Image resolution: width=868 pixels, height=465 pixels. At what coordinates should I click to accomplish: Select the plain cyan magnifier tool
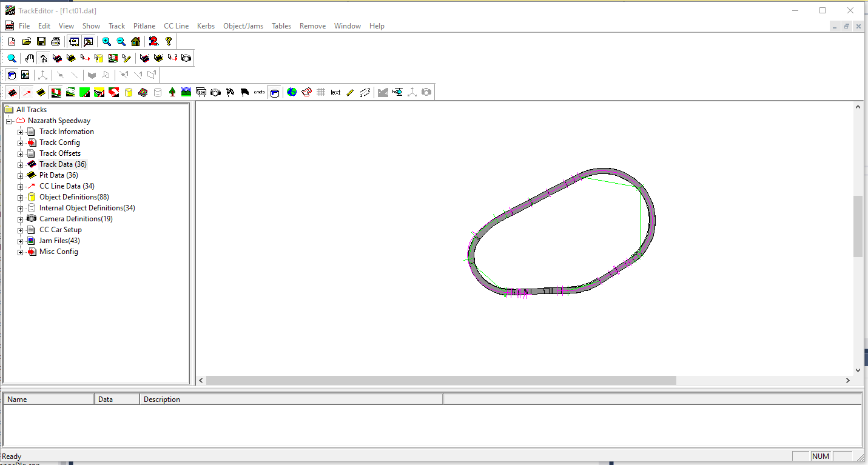[x=12, y=58]
